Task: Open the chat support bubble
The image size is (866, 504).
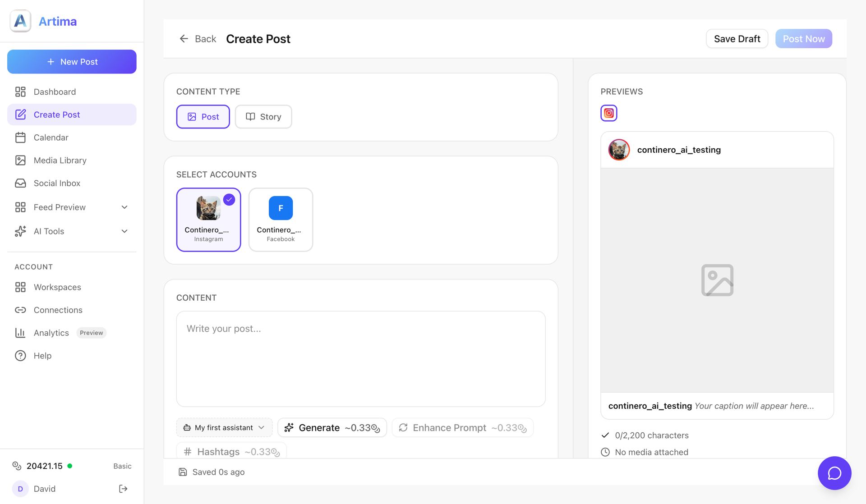Action: click(x=834, y=473)
